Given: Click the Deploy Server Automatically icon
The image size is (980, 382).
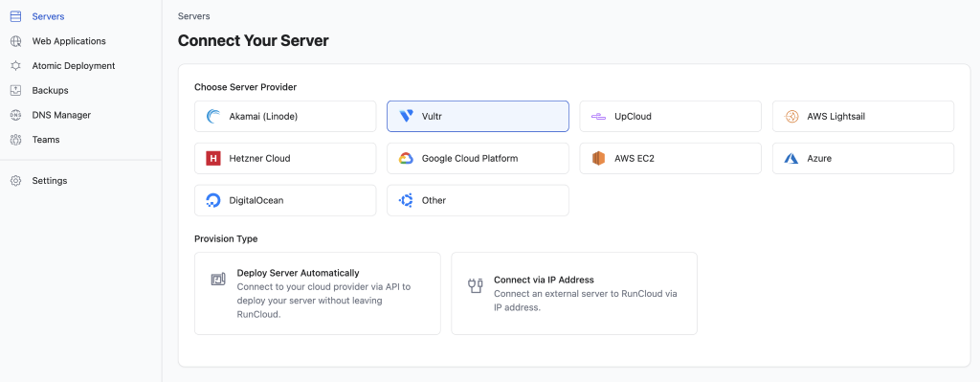Looking at the screenshot, I should (218, 280).
